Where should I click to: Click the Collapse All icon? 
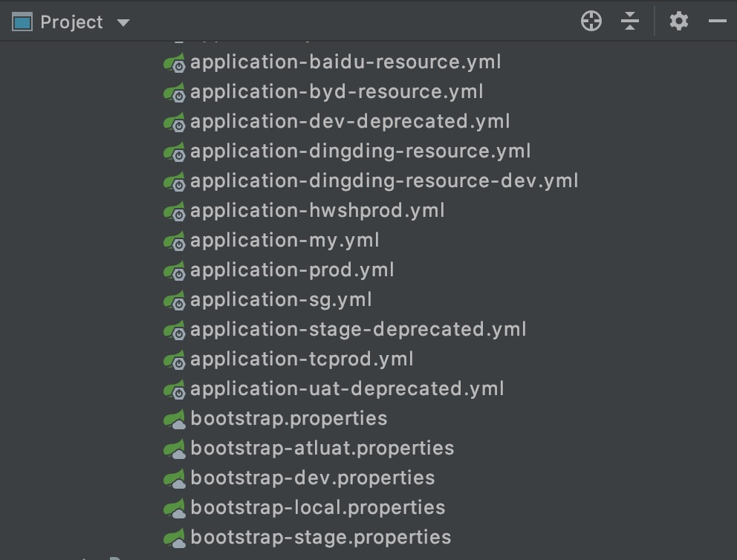(x=630, y=22)
